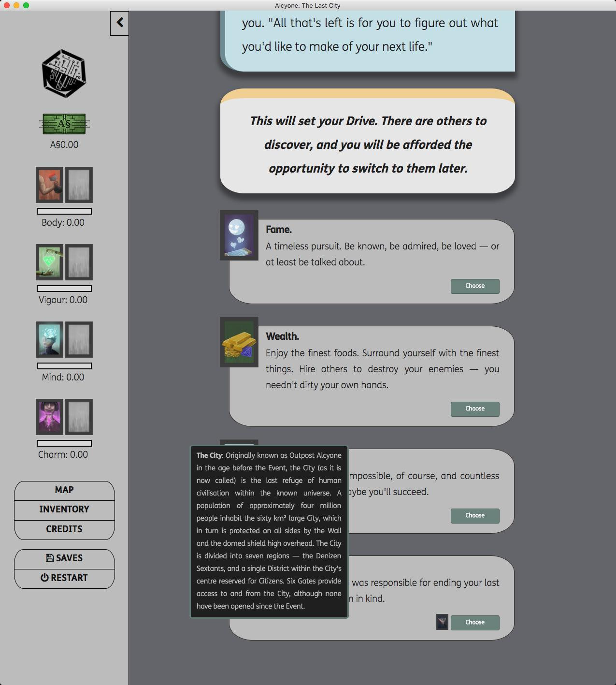
Task: Collapse the sidebar with the chevron arrow
Action: [119, 23]
